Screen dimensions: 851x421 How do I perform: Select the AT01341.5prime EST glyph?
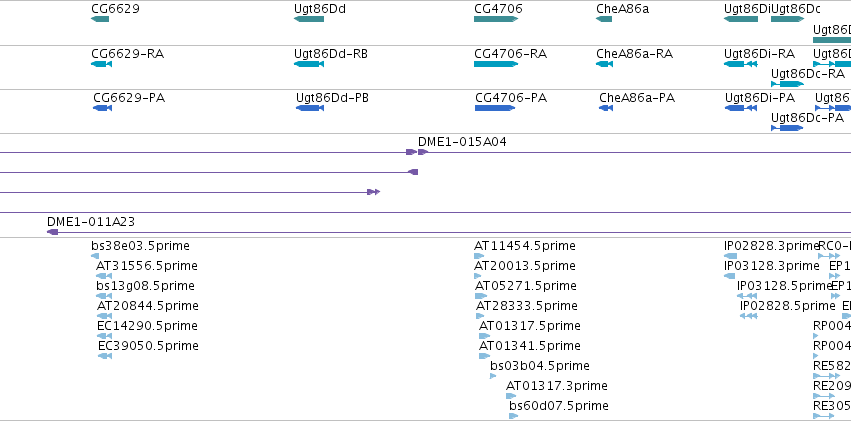(485, 356)
